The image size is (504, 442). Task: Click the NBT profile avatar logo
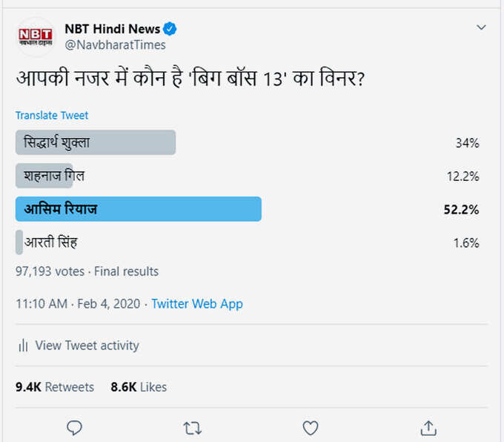point(36,37)
